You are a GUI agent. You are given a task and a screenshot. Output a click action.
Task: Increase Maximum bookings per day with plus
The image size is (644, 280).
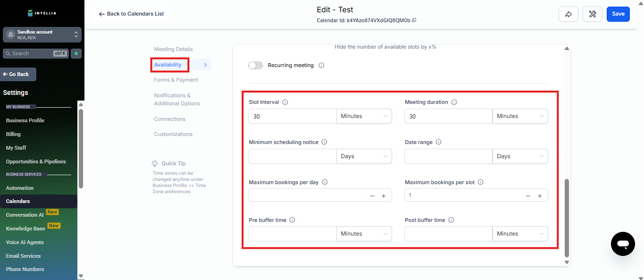[384, 195]
